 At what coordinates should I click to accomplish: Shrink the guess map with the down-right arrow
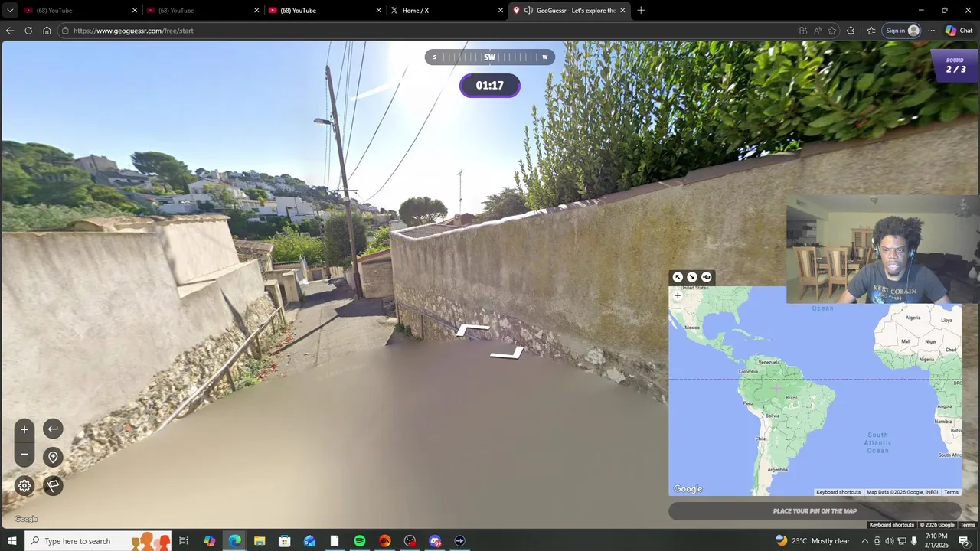tap(692, 277)
